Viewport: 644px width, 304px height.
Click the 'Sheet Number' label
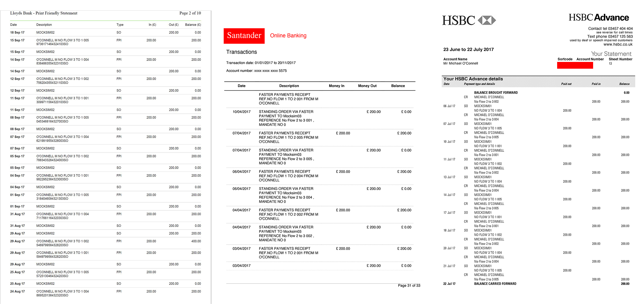[x=620, y=59]
